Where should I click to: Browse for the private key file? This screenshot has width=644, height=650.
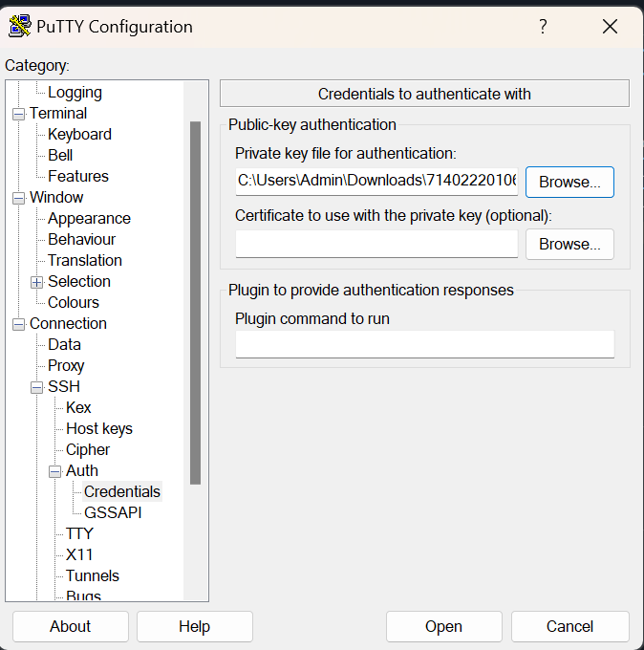click(569, 182)
